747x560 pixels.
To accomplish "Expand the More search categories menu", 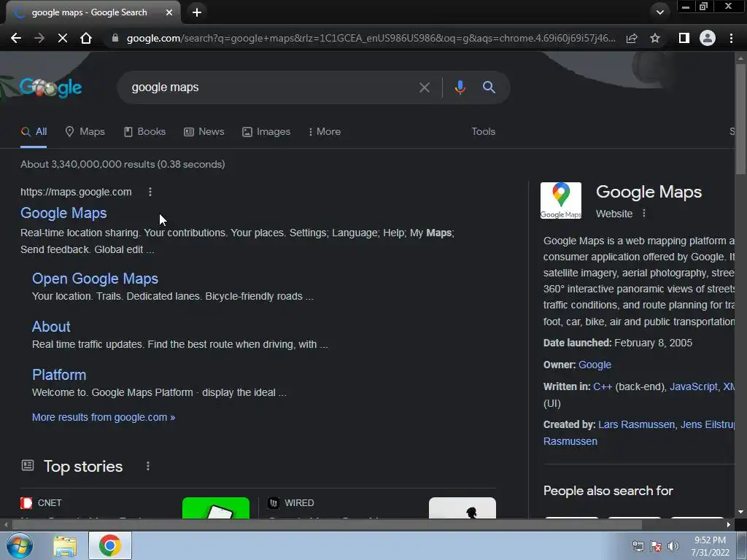I will [325, 132].
